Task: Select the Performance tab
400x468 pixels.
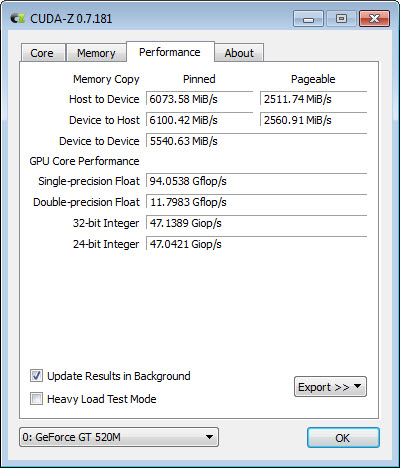Action: pyautogui.click(x=170, y=52)
